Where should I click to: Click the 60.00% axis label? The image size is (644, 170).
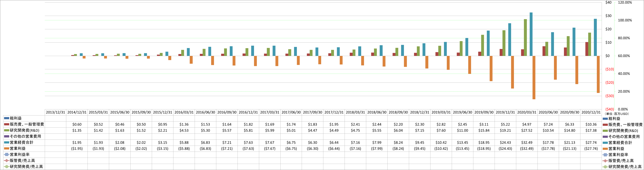click(x=624, y=56)
